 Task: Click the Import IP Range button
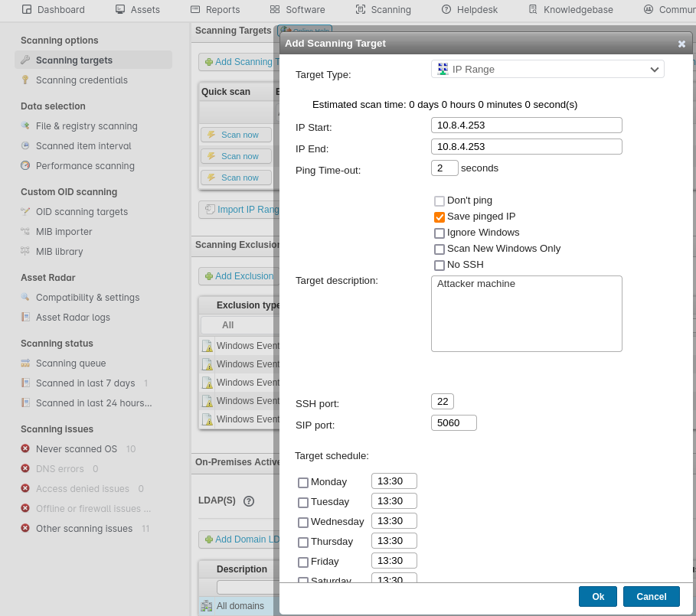click(239, 210)
